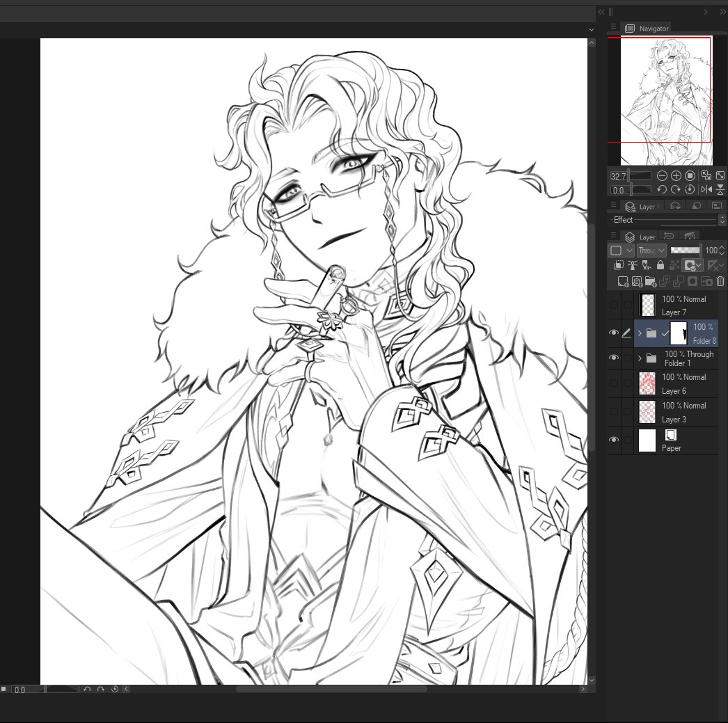
Task: Open the Navigator panel menu icon
Action: click(x=613, y=27)
